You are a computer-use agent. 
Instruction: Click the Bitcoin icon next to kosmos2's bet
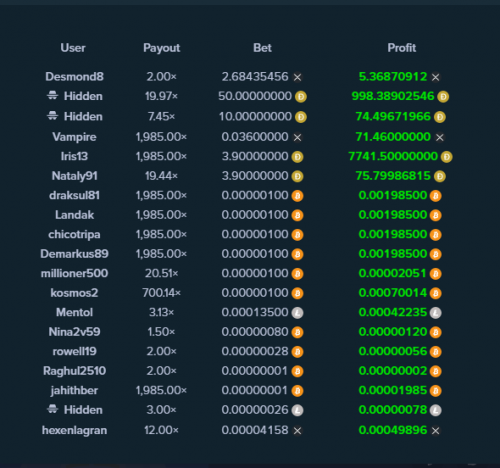pyautogui.click(x=297, y=293)
